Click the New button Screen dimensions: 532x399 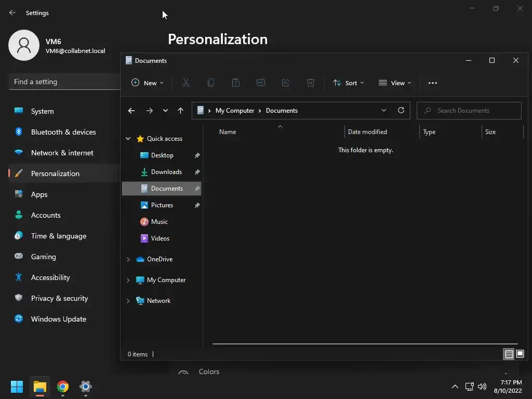(x=147, y=83)
